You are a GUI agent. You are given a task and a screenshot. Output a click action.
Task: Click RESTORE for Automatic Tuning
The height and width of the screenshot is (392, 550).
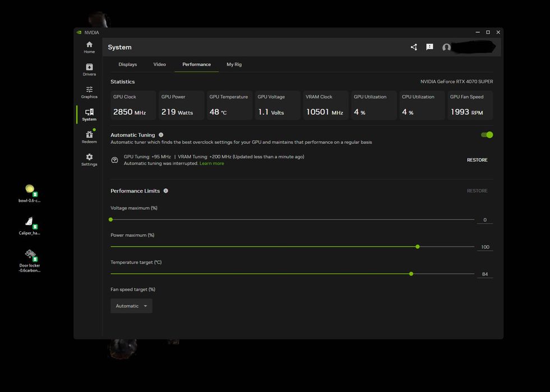(477, 160)
